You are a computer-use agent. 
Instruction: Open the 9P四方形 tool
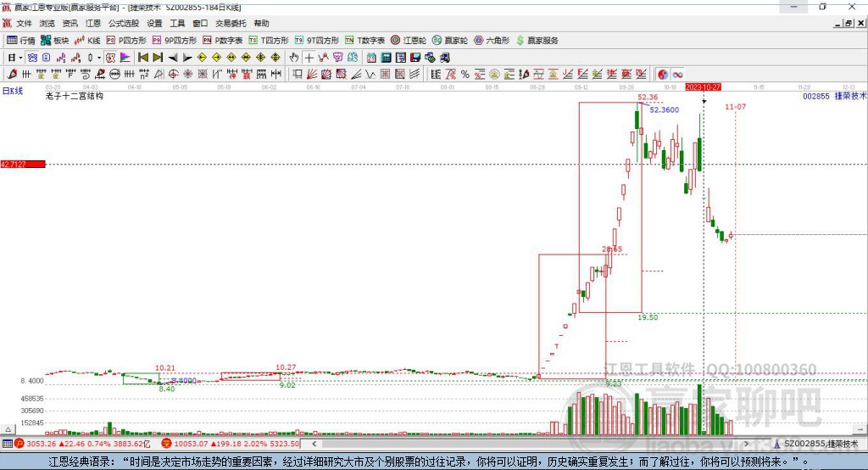[175, 41]
